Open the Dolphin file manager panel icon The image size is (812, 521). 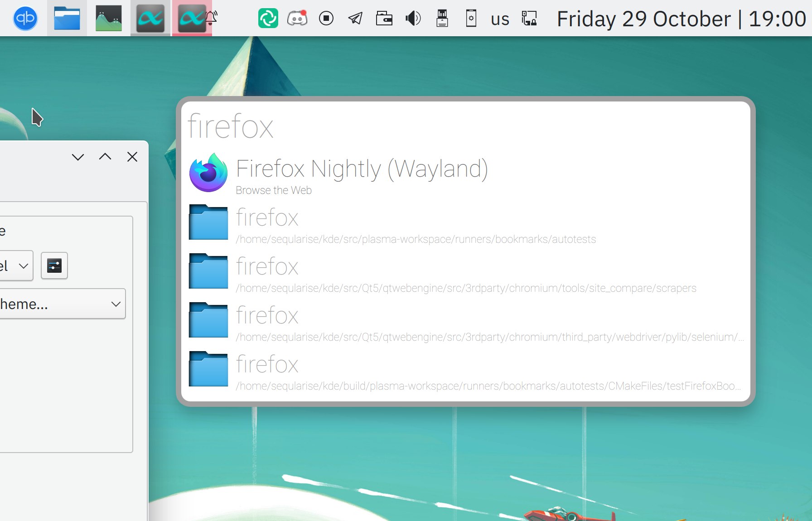tap(67, 19)
